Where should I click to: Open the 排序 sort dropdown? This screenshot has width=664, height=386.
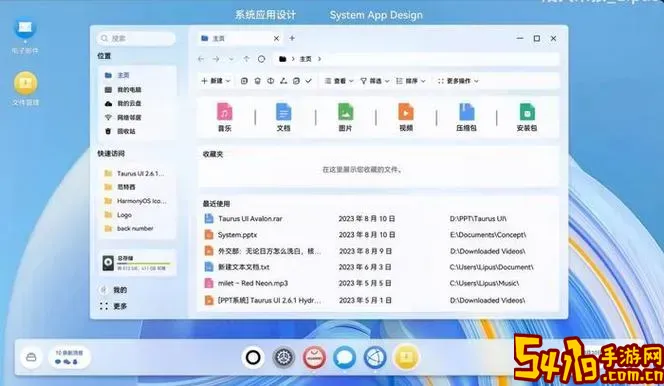411,81
